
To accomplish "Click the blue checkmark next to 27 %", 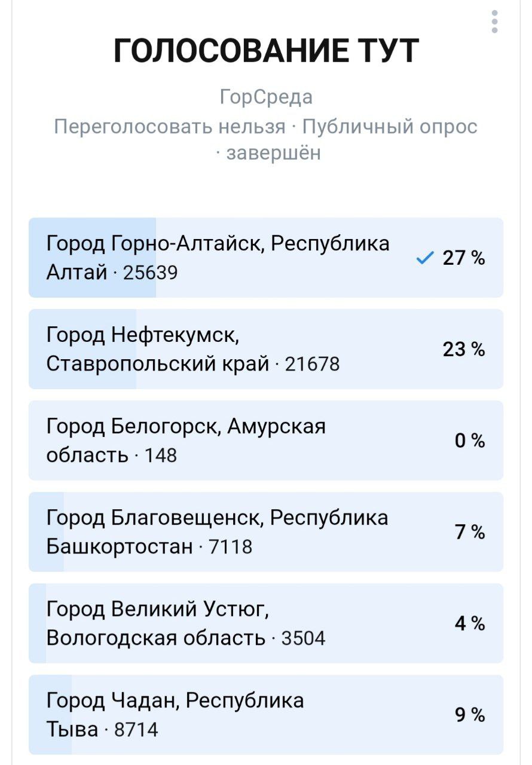I will tap(424, 258).
